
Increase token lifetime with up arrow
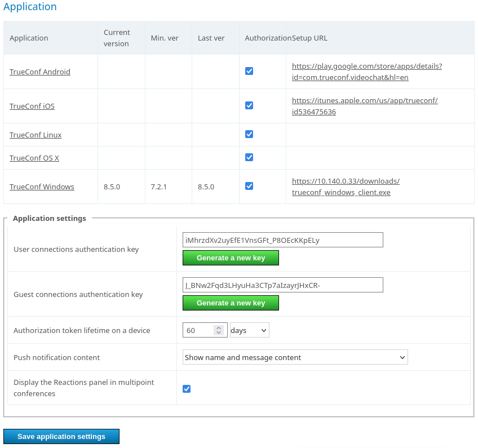pos(219,327)
